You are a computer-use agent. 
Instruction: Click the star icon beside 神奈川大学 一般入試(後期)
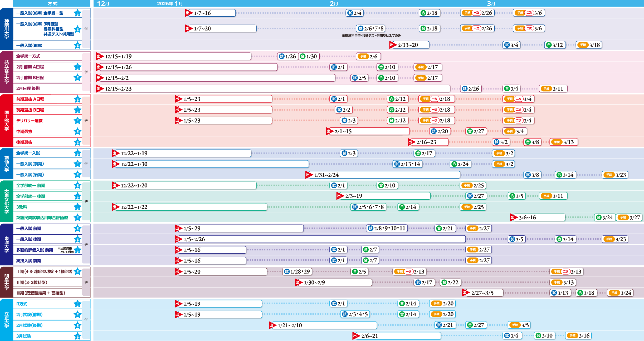coord(77,45)
